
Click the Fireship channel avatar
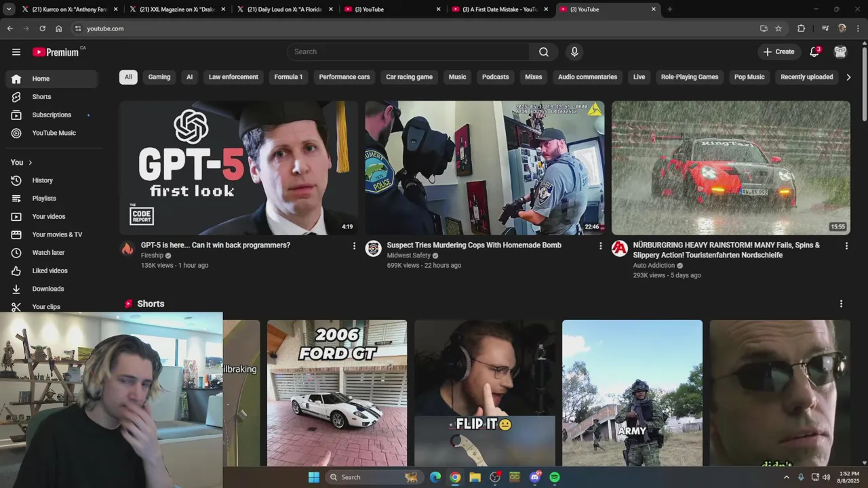coord(127,249)
